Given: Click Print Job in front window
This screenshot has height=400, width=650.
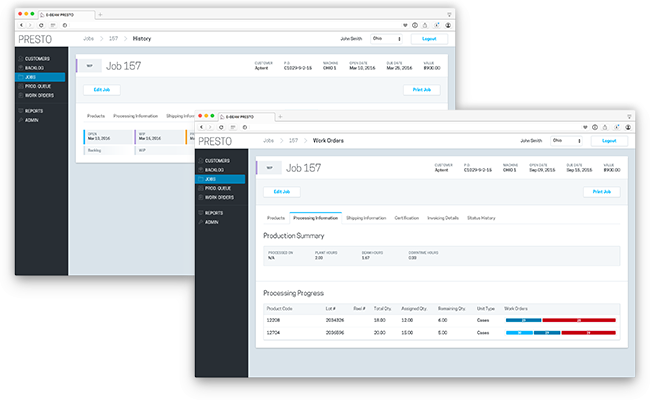Looking at the screenshot, I should pos(602,192).
